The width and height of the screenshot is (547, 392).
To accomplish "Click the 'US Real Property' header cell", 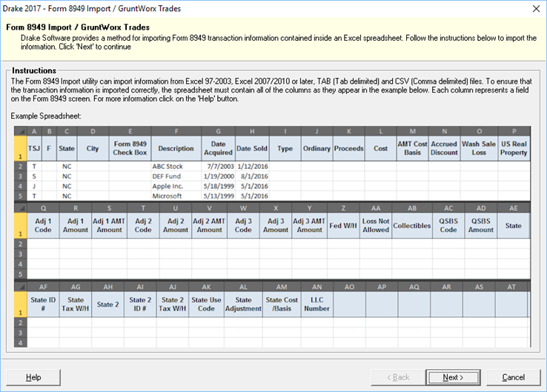I will (x=514, y=148).
